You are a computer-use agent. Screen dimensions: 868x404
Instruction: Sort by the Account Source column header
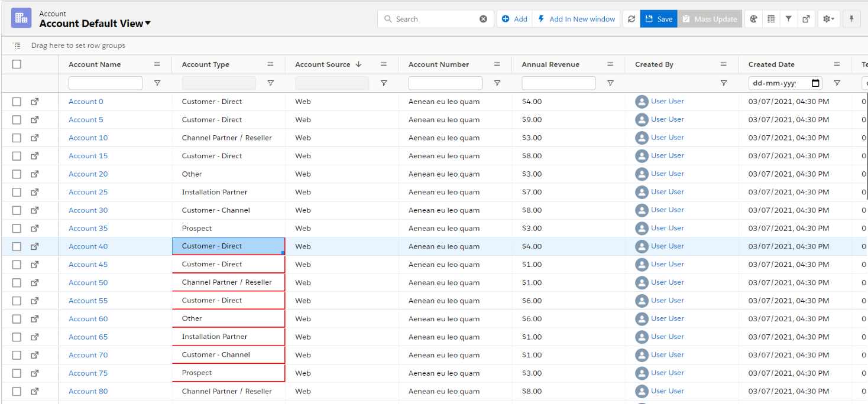click(323, 64)
